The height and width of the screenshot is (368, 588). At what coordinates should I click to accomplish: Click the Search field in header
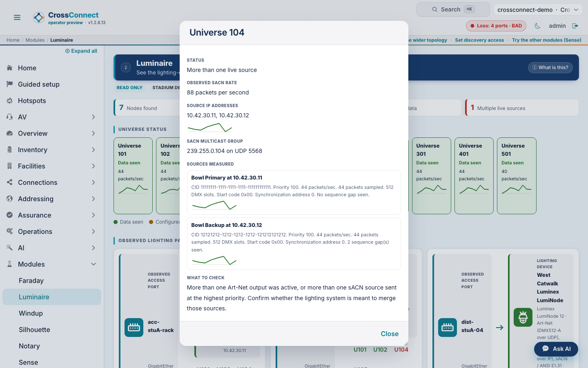pos(453,9)
